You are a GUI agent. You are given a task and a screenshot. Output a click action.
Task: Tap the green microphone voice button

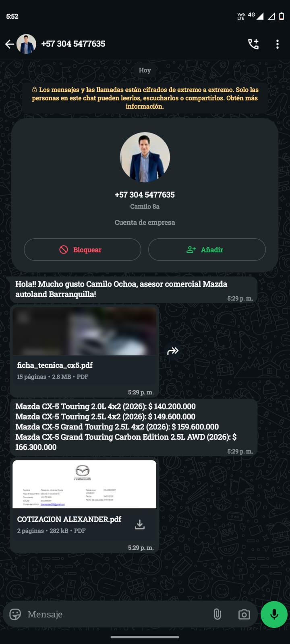(274, 614)
